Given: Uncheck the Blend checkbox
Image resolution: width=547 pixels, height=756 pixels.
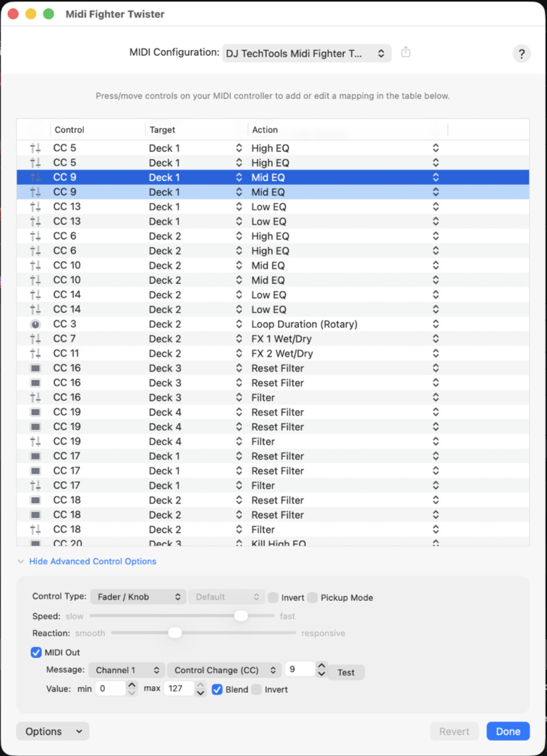Looking at the screenshot, I should [x=217, y=690].
